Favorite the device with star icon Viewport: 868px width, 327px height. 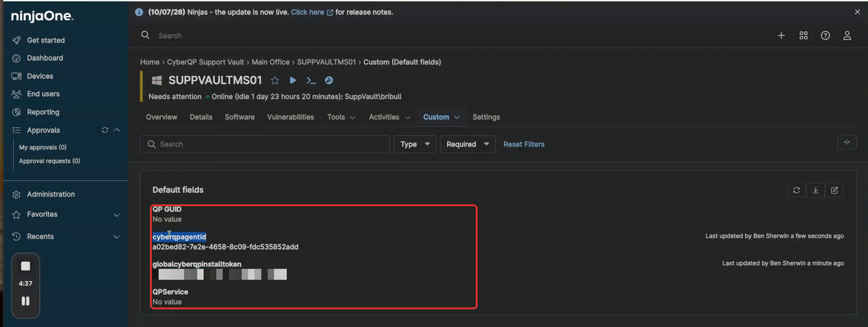[275, 80]
